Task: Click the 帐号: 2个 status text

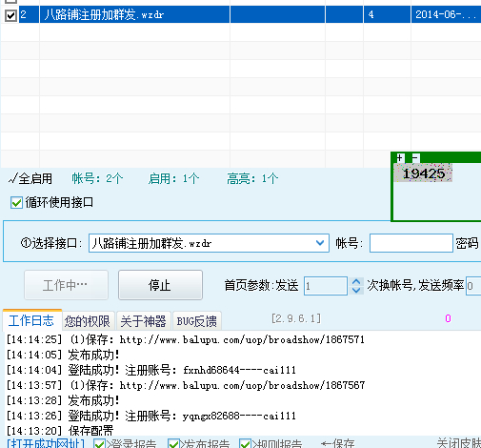Action: point(97,178)
